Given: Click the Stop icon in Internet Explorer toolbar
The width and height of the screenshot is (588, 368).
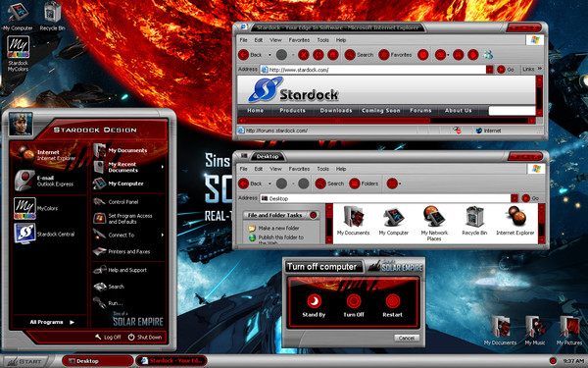Looking at the screenshot, I should coord(304,55).
